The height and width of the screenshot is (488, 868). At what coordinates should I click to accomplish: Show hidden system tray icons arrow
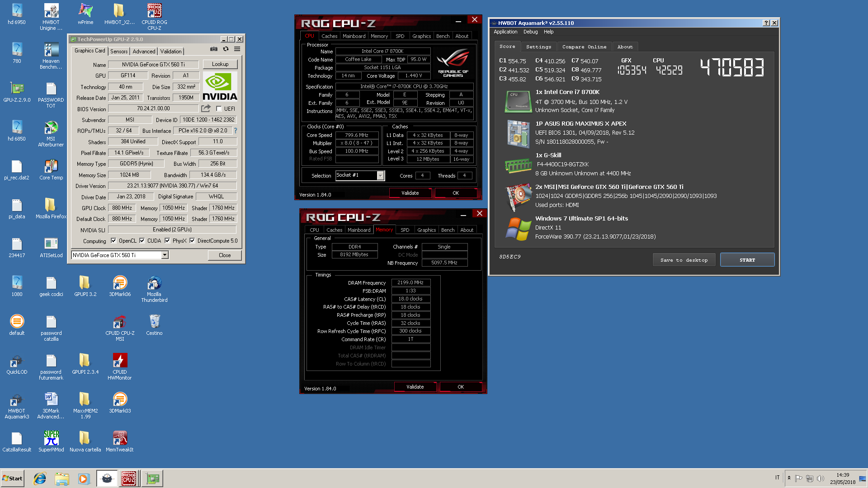(x=789, y=478)
